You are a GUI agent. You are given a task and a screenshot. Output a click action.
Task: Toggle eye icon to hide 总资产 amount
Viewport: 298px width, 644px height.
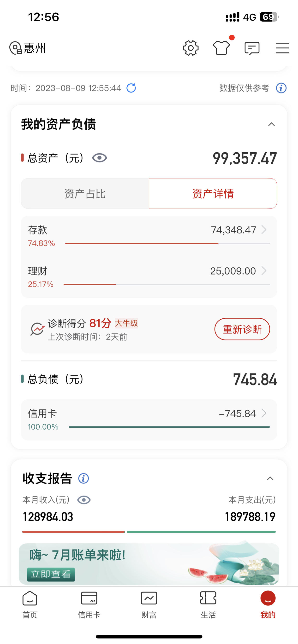(x=99, y=158)
